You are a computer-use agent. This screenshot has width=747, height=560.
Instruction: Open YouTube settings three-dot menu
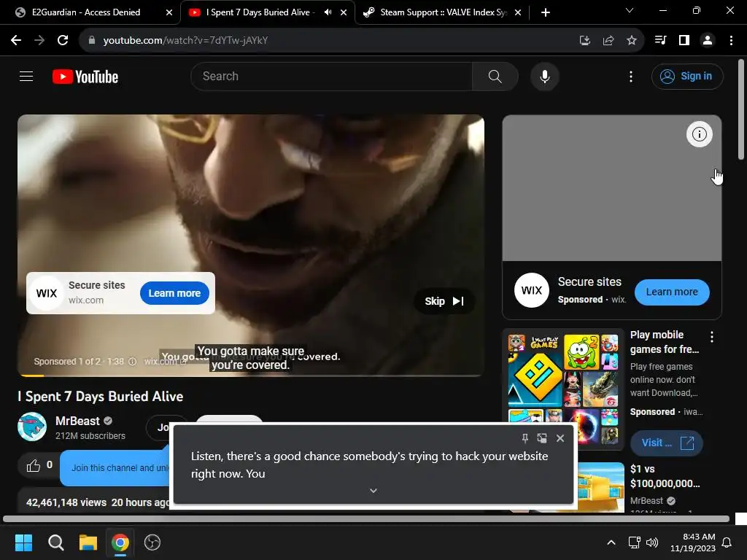[x=631, y=76]
